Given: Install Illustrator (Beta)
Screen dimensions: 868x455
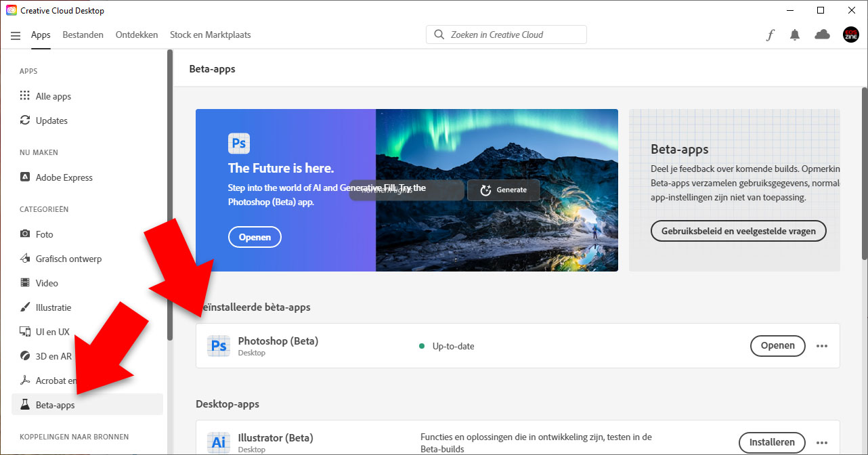Looking at the screenshot, I should [771, 442].
